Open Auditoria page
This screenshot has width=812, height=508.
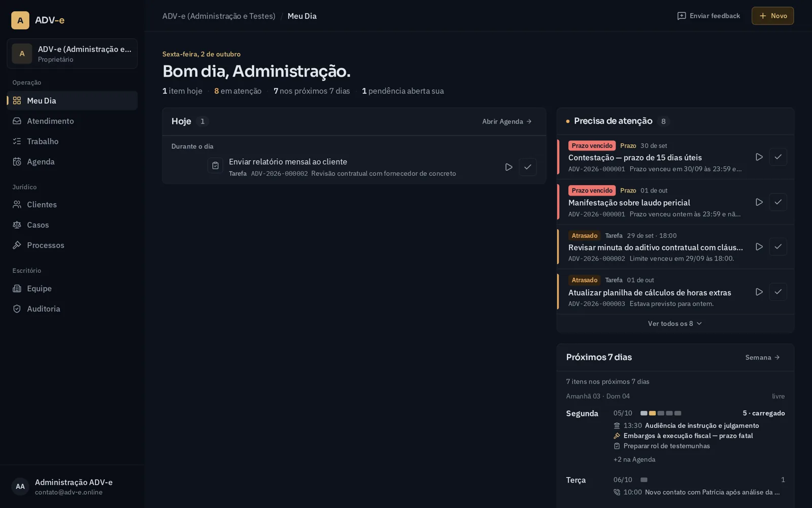pos(72,309)
